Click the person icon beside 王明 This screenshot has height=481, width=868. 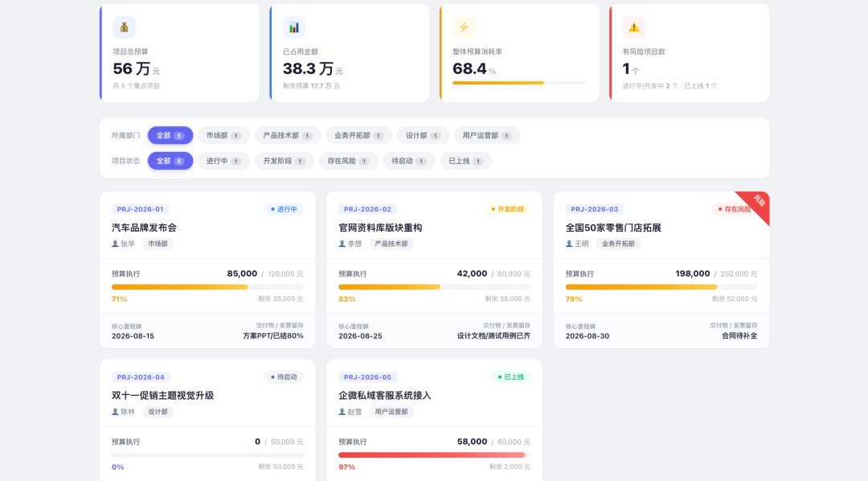pos(569,244)
